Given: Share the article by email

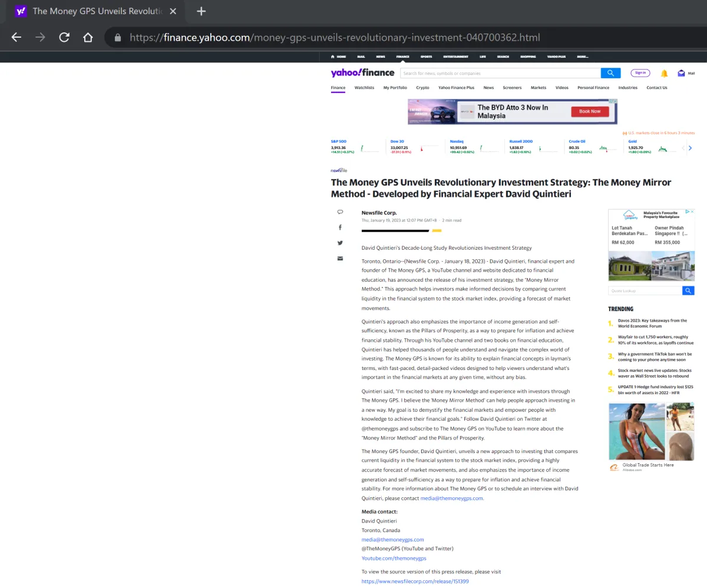Looking at the screenshot, I should tap(340, 258).
